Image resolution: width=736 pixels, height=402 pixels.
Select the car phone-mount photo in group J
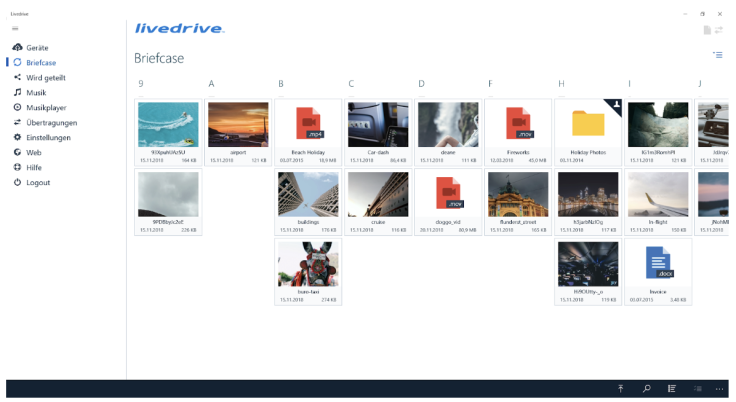coord(713,125)
